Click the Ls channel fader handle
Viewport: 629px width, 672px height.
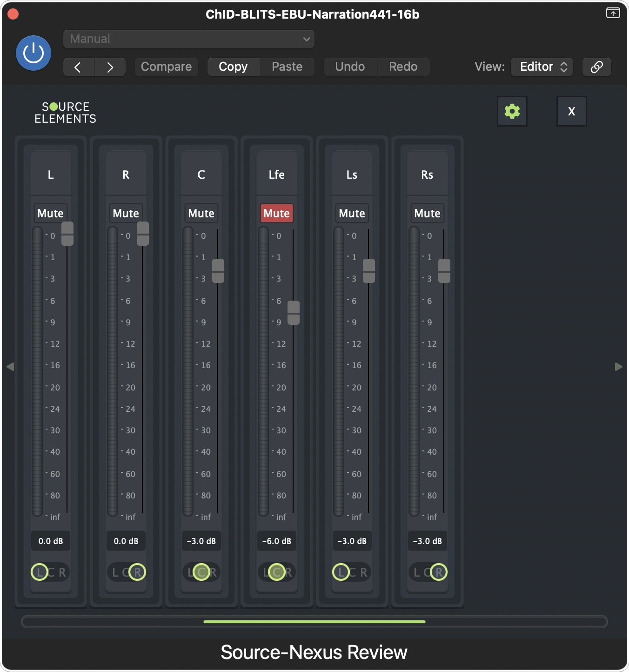tap(369, 271)
